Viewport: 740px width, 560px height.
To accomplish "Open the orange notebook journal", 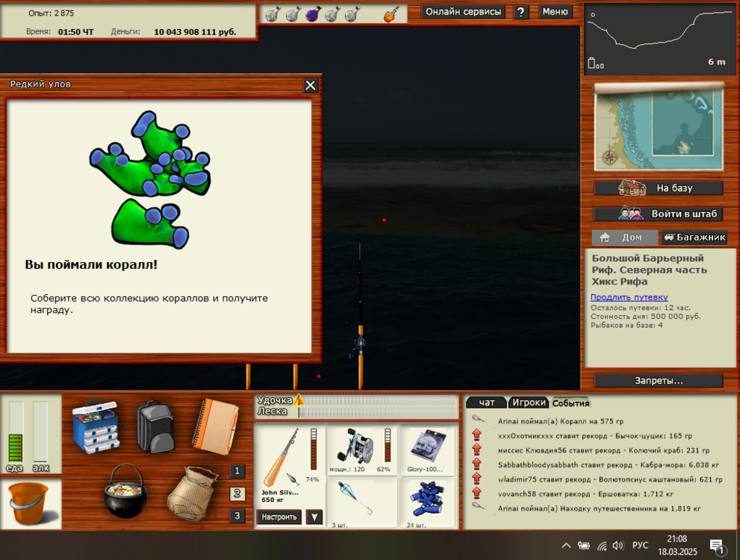I will [x=216, y=426].
